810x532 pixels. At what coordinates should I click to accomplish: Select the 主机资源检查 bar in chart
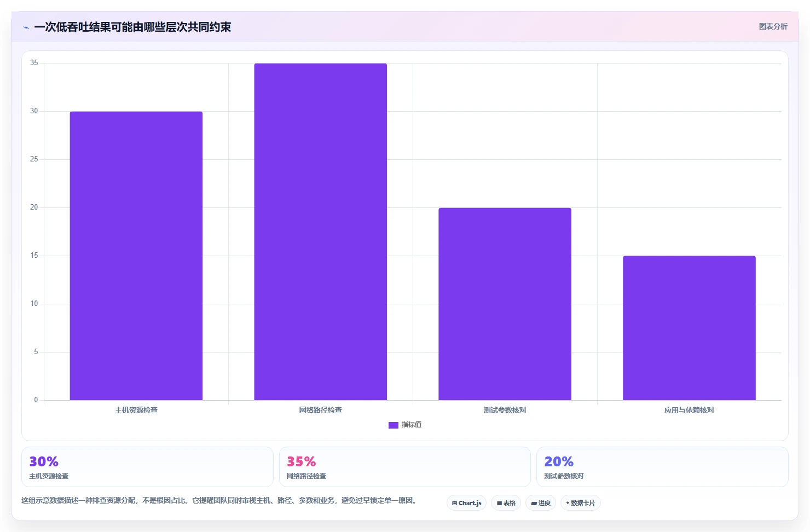[x=136, y=256]
